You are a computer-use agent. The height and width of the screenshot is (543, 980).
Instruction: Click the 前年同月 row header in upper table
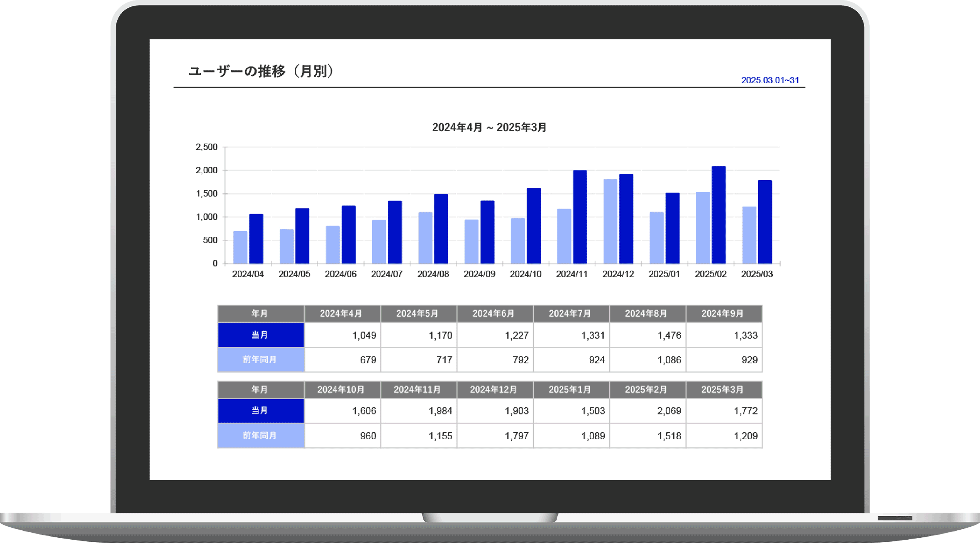click(261, 359)
